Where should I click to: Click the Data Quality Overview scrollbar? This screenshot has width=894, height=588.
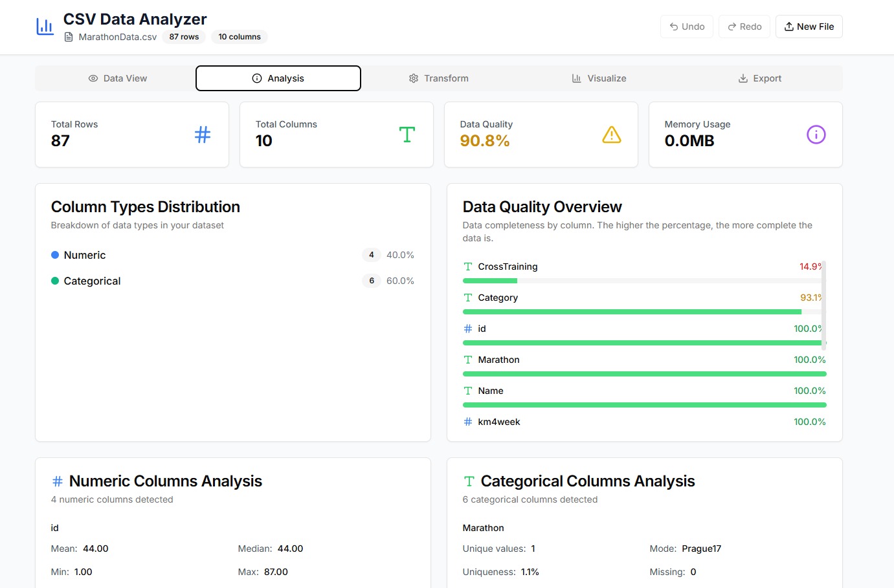(823, 305)
